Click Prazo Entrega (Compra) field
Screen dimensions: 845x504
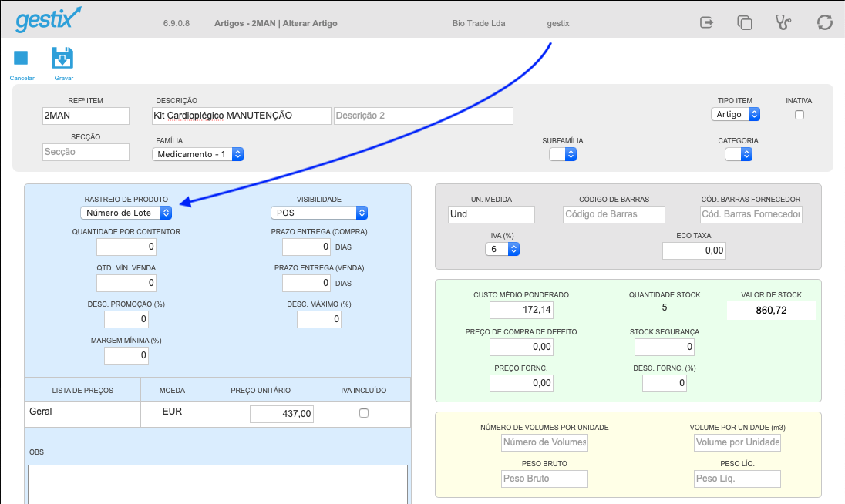pos(307,247)
